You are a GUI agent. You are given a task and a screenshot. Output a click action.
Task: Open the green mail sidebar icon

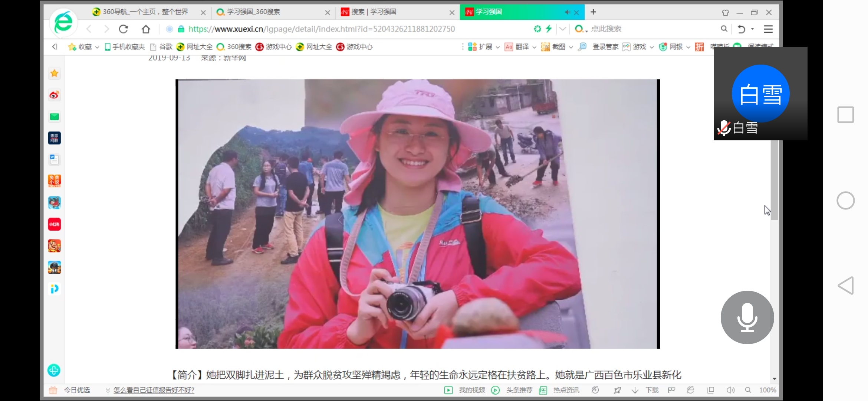click(x=54, y=117)
